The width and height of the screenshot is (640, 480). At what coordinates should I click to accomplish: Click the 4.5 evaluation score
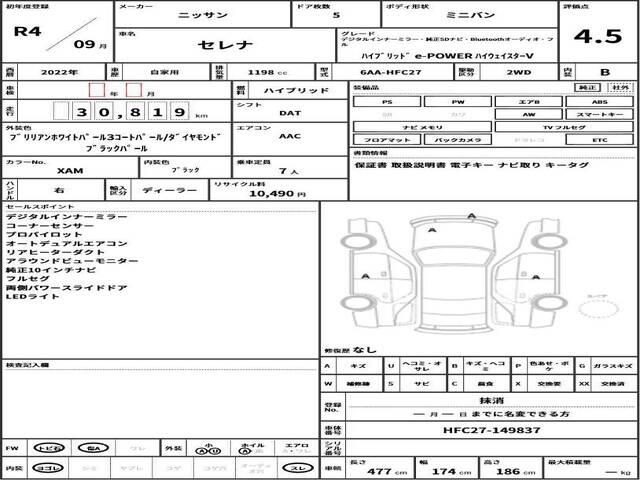pos(598,37)
